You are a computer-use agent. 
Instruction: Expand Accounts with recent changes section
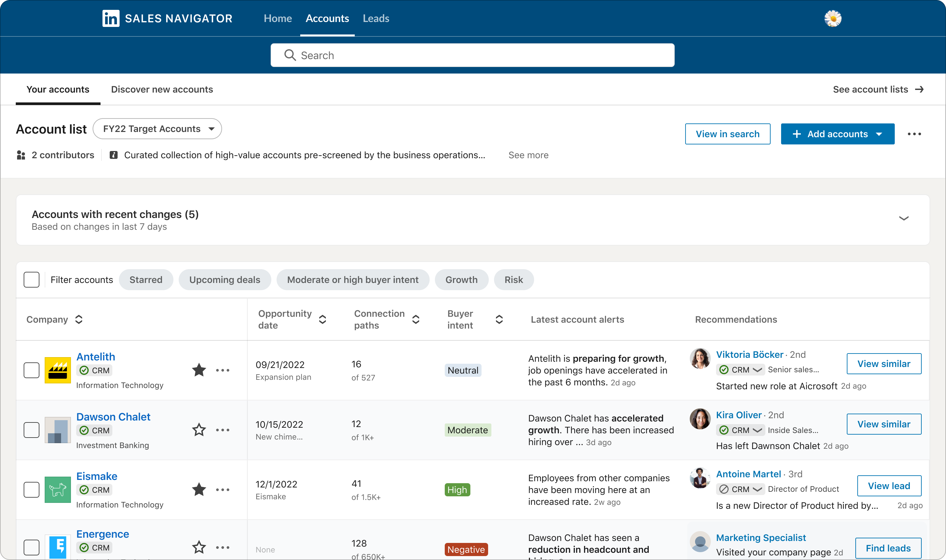[x=904, y=218]
